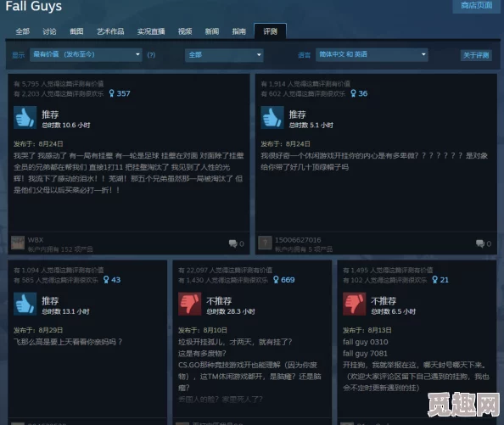Click the 有 5,795 人觉得这篇评测有价值 text
Image resolution: width=504 pixels, height=425 pixels.
[59, 84]
